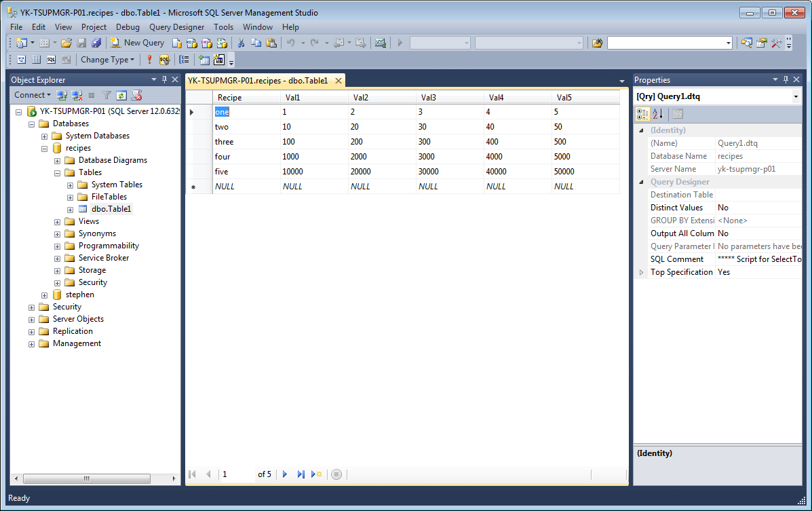Click the script with red X icon
812x511 pixels.
pyautogui.click(x=136, y=96)
